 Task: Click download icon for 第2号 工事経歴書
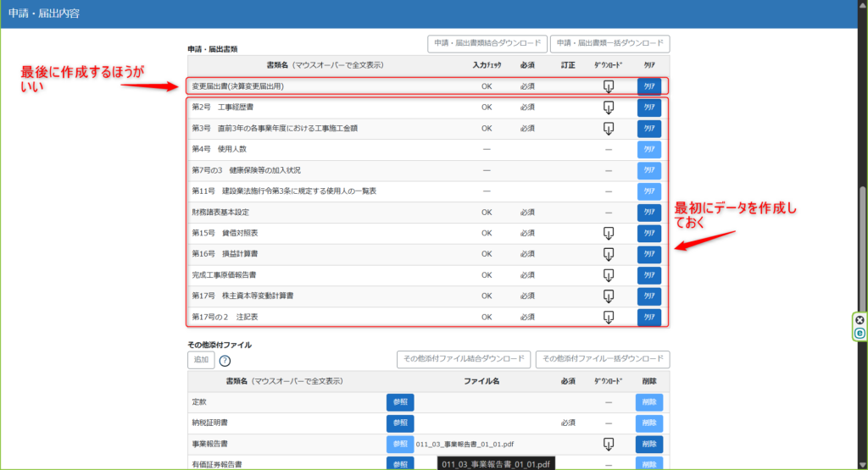tap(608, 108)
